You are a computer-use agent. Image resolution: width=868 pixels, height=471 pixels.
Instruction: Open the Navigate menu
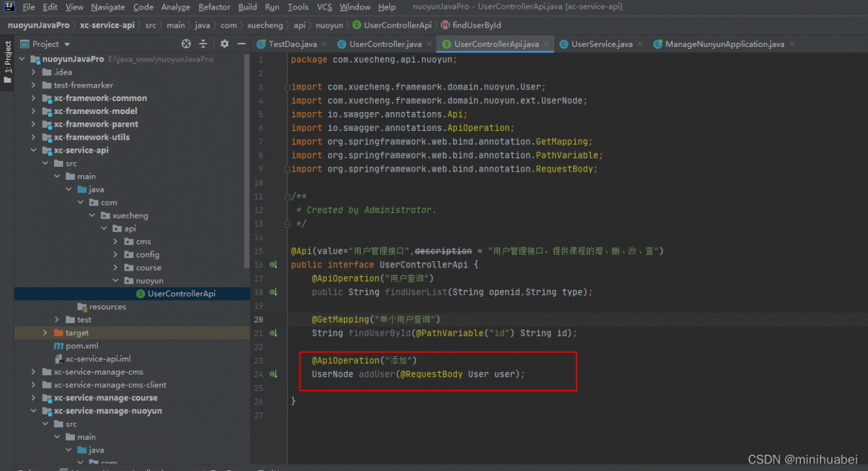click(108, 7)
